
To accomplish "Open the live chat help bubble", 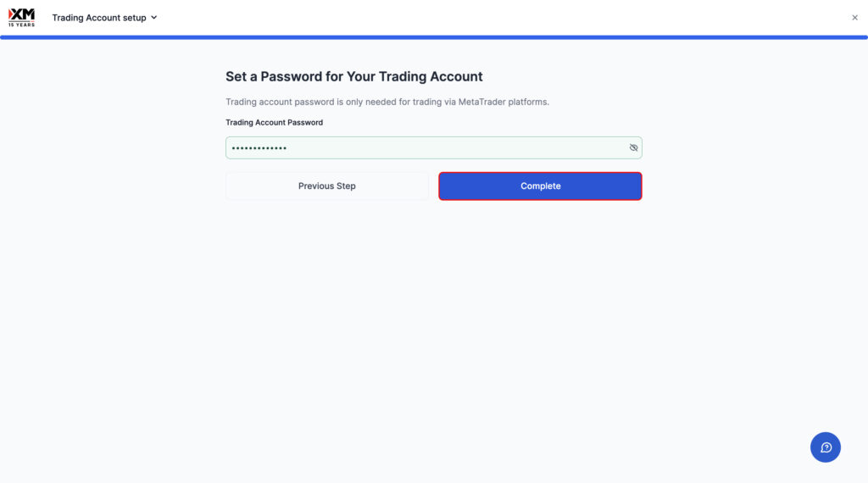I will [825, 447].
